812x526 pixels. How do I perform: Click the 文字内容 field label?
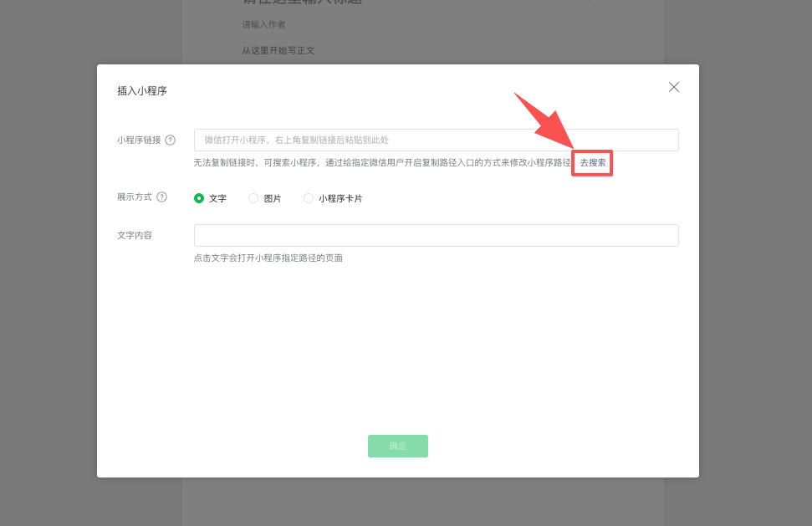[x=135, y=235]
